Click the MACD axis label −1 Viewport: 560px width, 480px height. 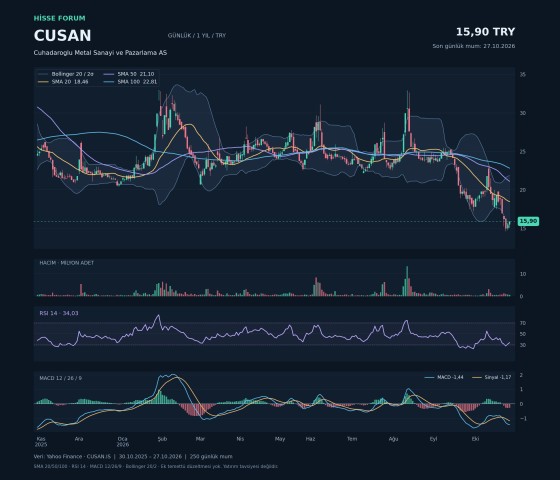tap(523, 418)
